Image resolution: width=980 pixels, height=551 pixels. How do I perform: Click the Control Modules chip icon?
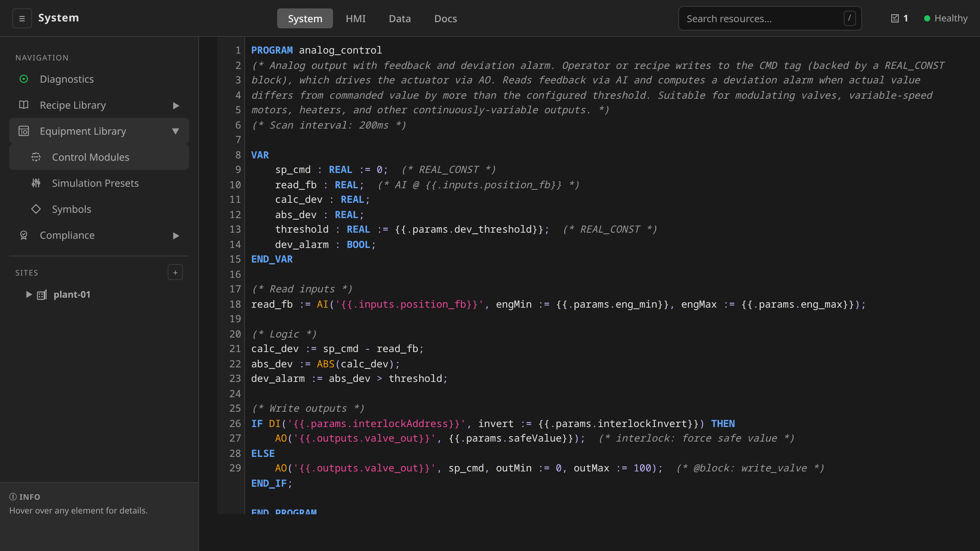point(36,157)
